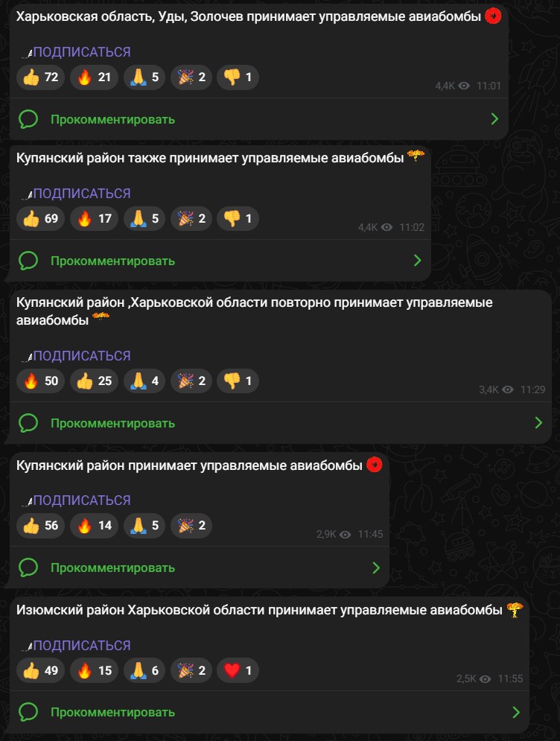Click party popper reaction on 11:45 post

191,526
